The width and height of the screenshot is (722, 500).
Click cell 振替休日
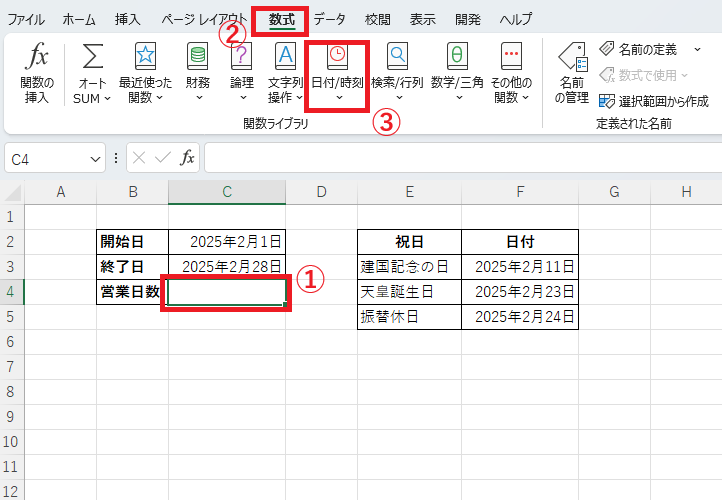(409, 317)
